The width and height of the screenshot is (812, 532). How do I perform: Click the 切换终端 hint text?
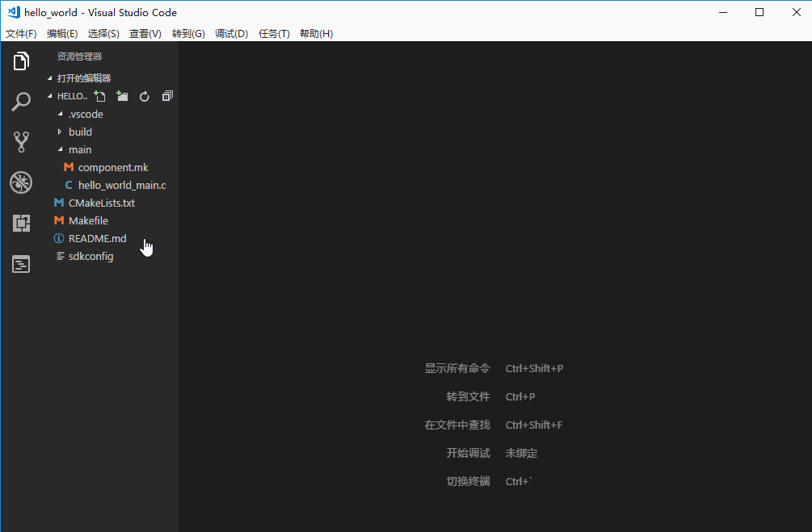tap(468, 481)
